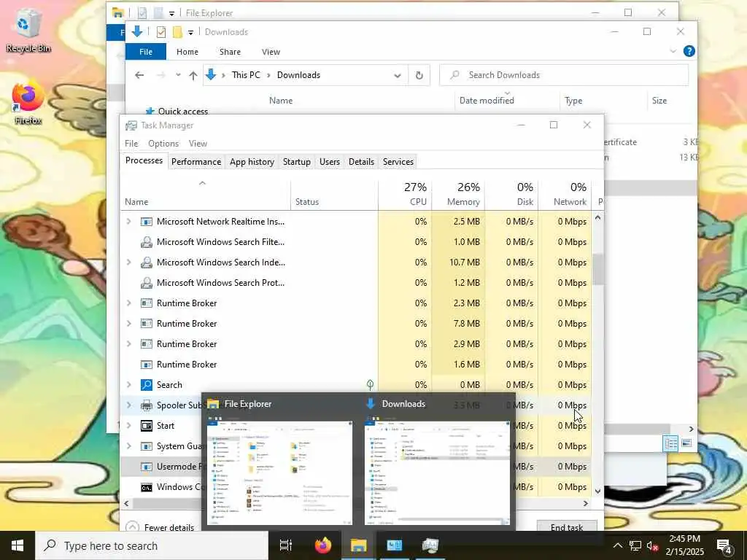Open the Task Manager File menu
The height and width of the screenshot is (560, 747).
[x=131, y=144]
